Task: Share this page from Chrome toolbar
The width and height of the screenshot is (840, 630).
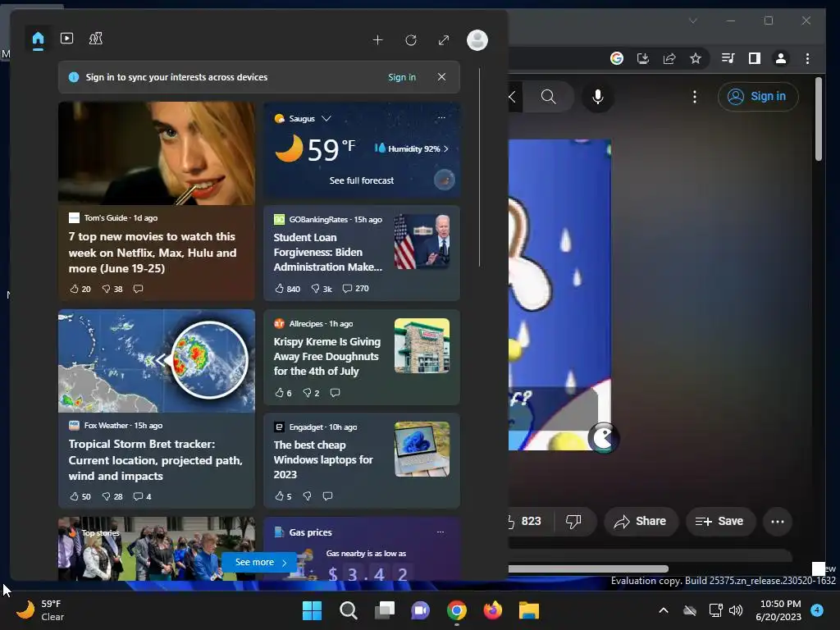Action: [x=669, y=58]
